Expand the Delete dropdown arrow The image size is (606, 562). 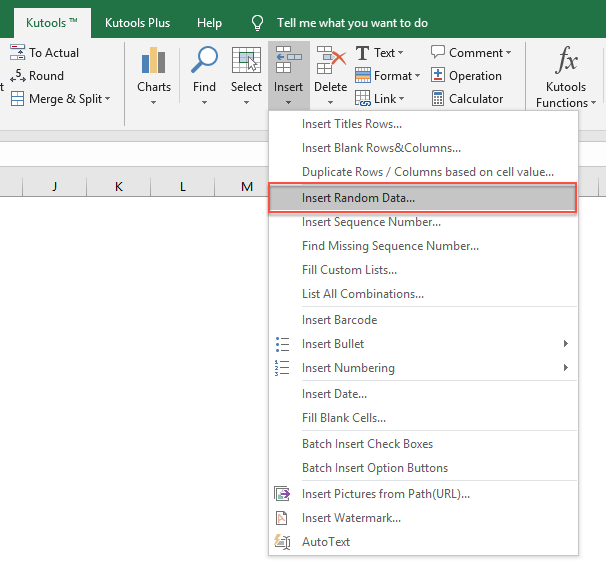330,103
